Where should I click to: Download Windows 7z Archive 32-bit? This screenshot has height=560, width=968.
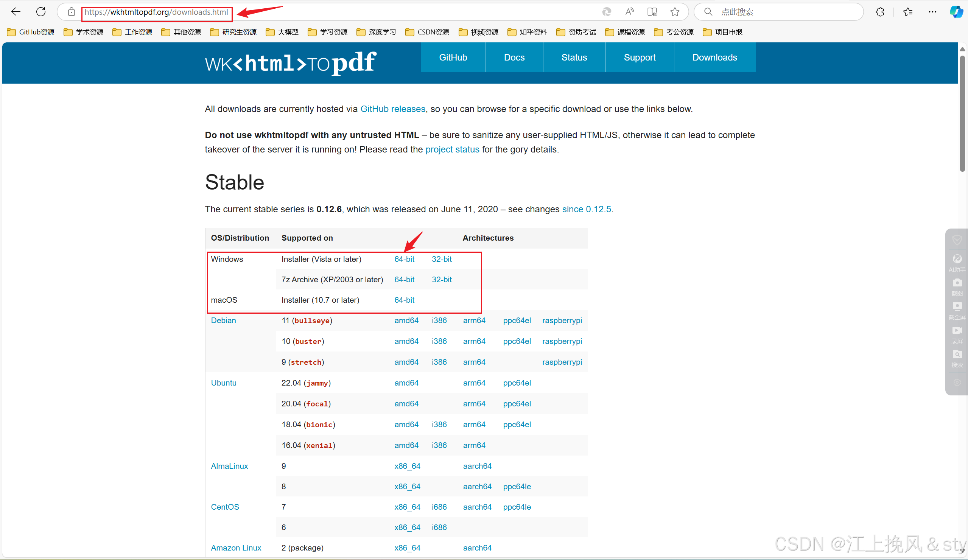coord(442,280)
